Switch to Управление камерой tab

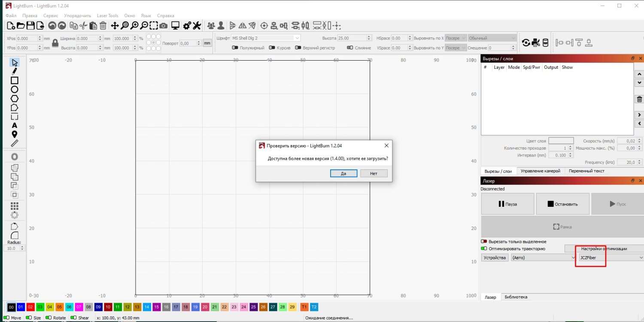540,171
